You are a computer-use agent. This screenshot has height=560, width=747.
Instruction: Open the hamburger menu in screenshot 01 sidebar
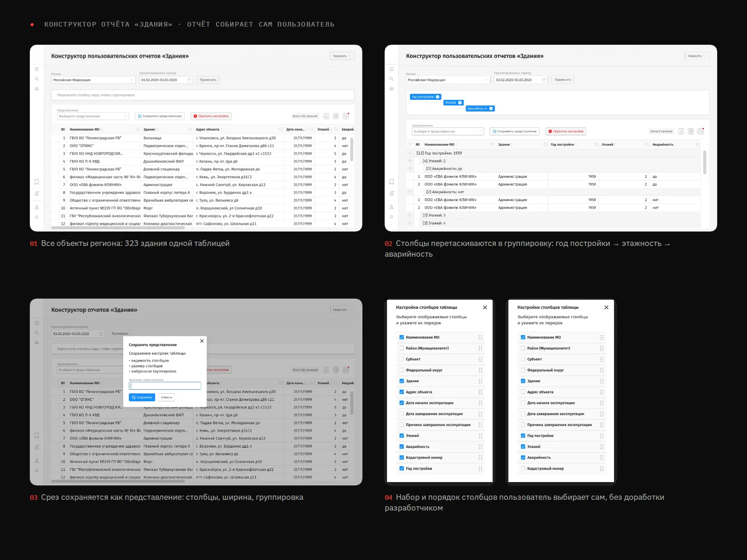pos(37,69)
